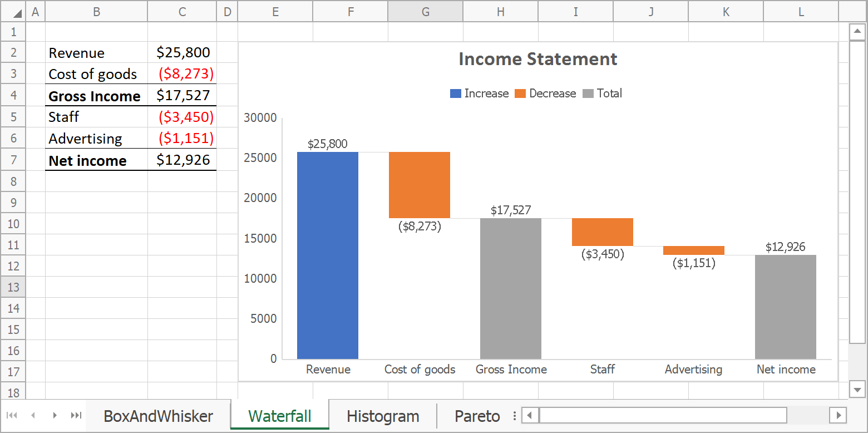Click next sheet navigation arrow
Image resolution: width=868 pixels, height=433 pixels.
coord(55,415)
